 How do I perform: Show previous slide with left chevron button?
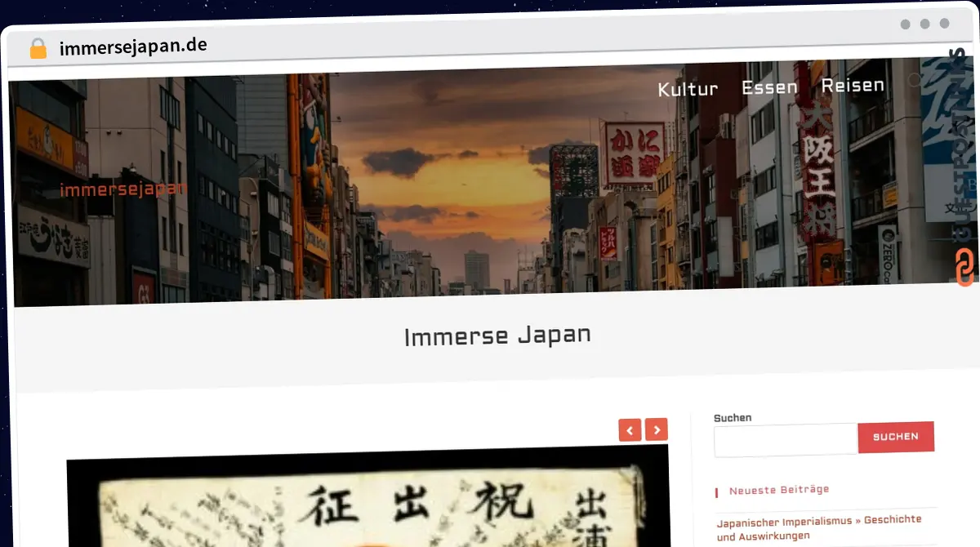coord(630,429)
